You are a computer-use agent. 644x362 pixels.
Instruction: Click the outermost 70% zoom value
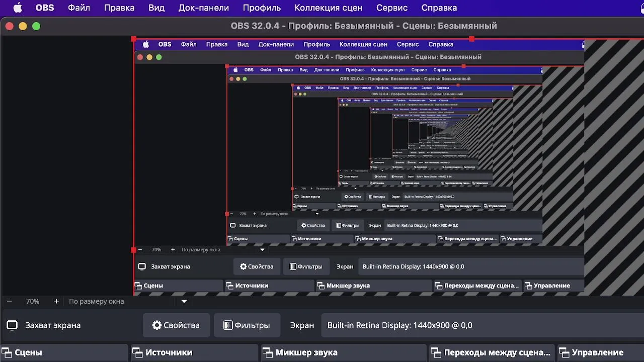pos(32,301)
